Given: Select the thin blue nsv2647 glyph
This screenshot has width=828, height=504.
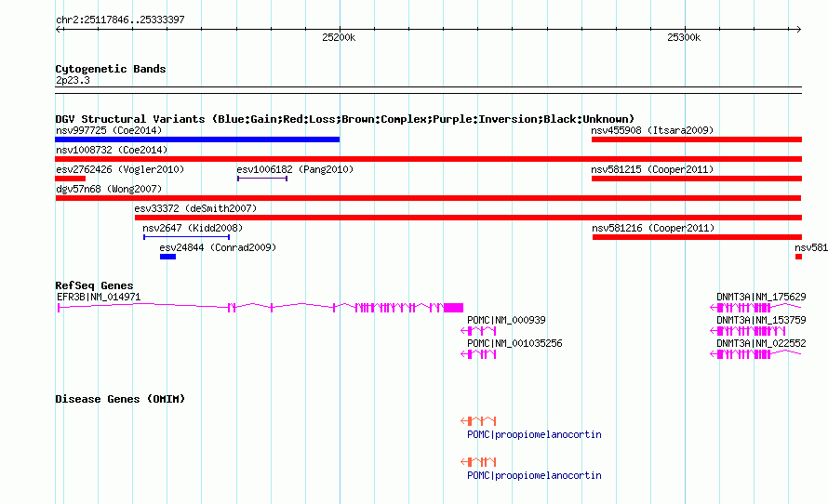Looking at the screenshot, I should [186, 237].
